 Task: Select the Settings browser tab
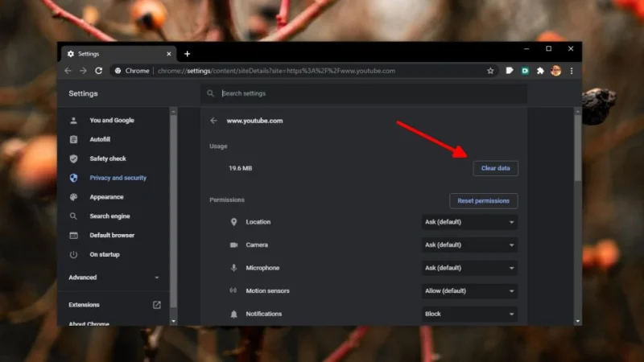119,54
